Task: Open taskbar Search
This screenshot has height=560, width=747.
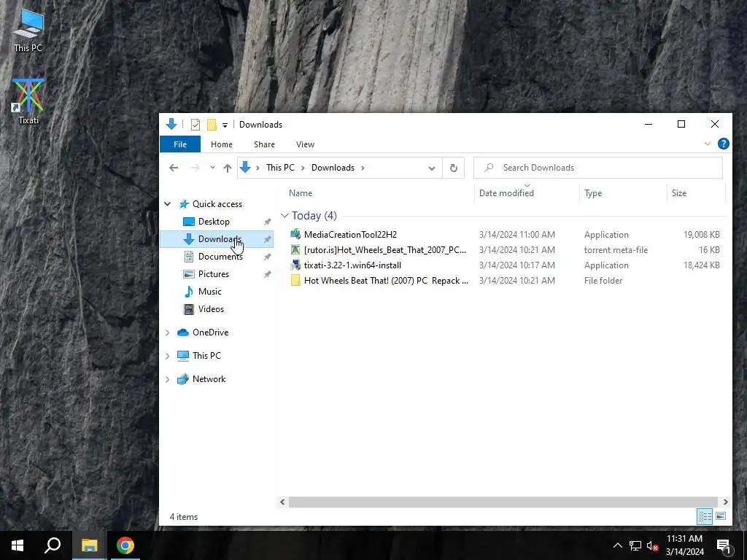Action: click(53, 545)
